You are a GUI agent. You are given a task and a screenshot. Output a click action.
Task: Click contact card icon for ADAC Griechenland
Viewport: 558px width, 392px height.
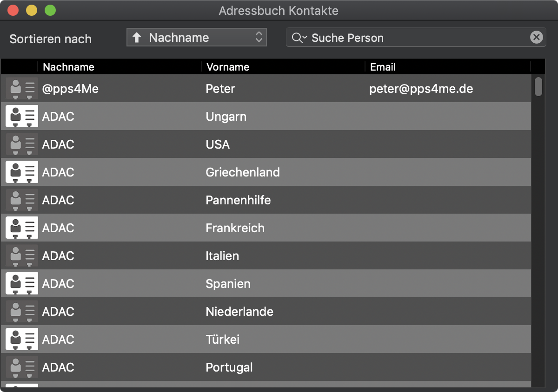click(22, 172)
